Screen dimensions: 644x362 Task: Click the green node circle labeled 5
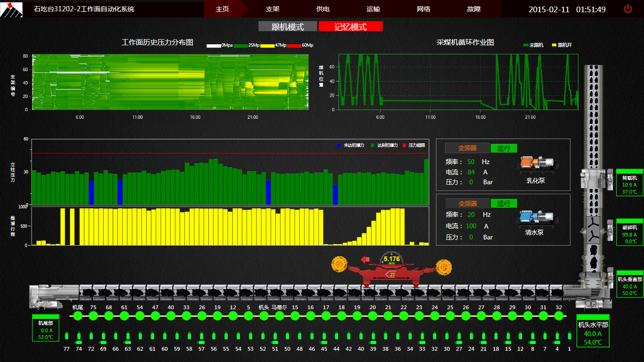[x=248, y=316]
